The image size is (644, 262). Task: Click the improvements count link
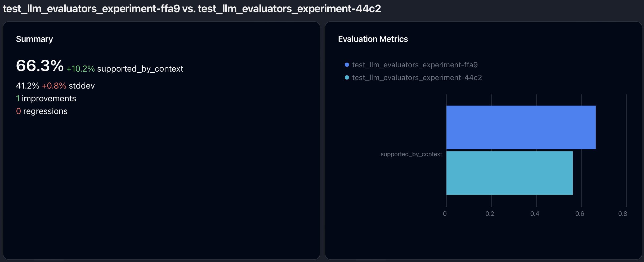pyautogui.click(x=46, y=98)
